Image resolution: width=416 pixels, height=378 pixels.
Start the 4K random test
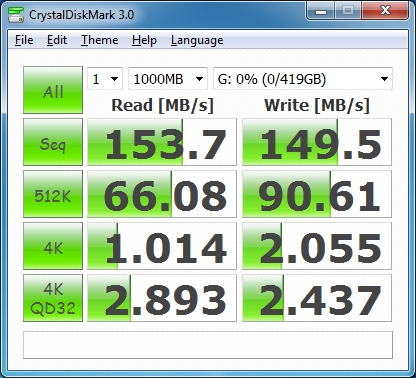[53, 246]
